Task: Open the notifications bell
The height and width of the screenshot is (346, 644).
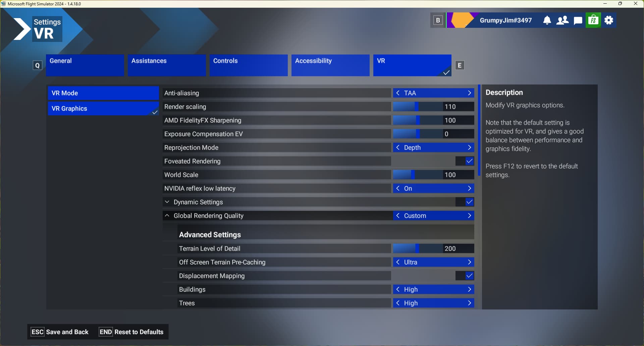Action: tap(547, 20)
